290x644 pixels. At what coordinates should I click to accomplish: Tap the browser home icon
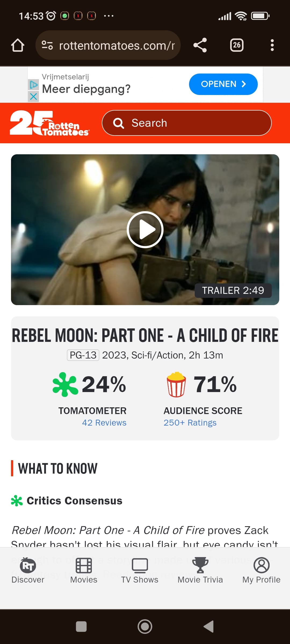point(18,45)
